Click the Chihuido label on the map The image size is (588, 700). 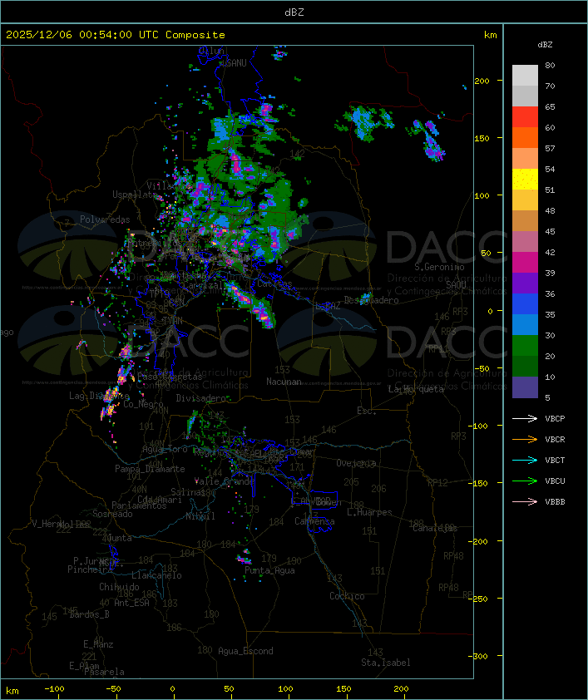click(119, 587)
